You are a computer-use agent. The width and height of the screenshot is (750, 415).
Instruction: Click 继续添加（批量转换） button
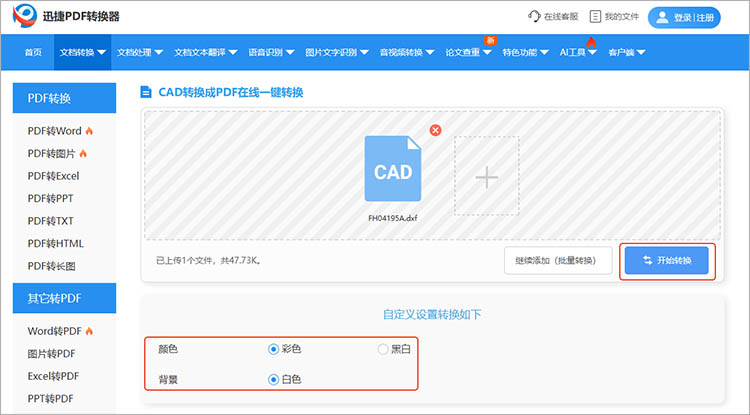click(x=558, y=261)
